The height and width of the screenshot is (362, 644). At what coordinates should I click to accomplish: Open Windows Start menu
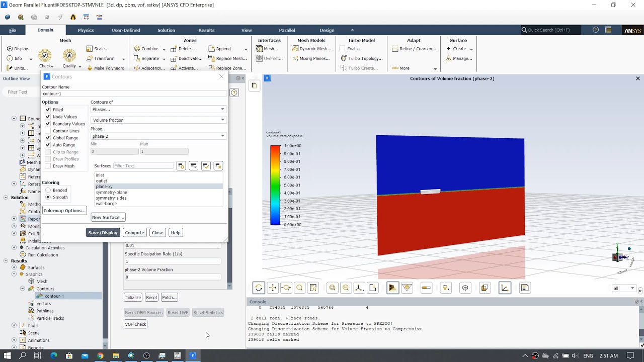click(x=8, y=355)
